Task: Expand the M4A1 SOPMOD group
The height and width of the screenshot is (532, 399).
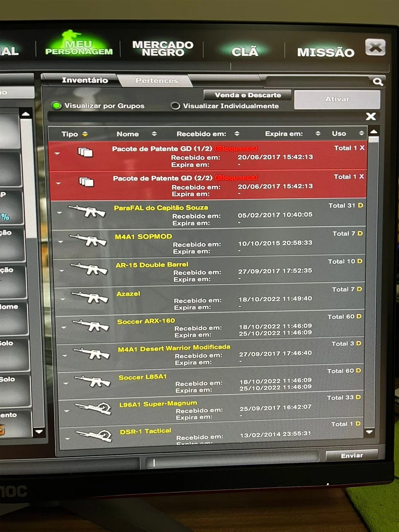Action: pyautogui.click(x=61, y=242)
